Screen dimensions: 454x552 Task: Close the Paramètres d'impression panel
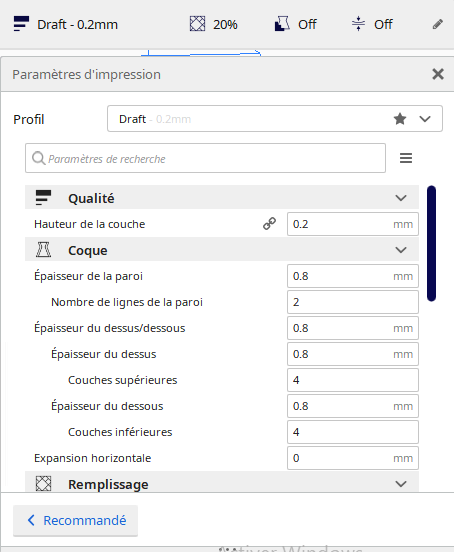[438, 74]
